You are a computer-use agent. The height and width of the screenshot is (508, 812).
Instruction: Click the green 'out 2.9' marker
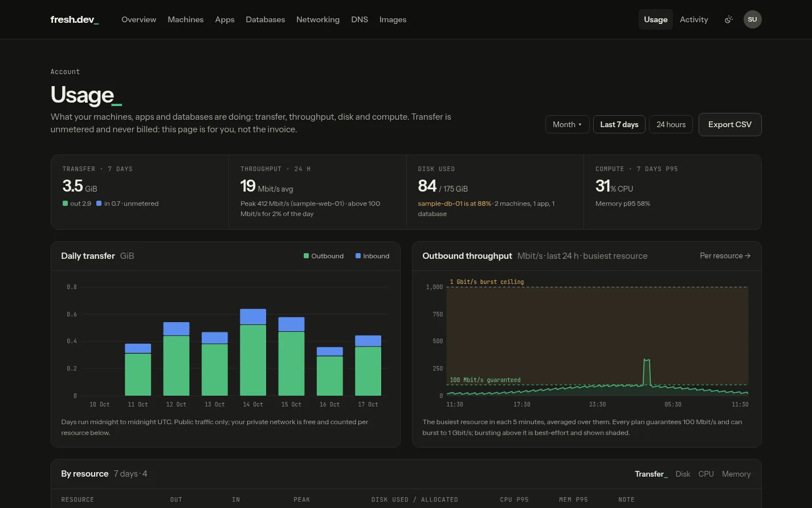(65, 204)
